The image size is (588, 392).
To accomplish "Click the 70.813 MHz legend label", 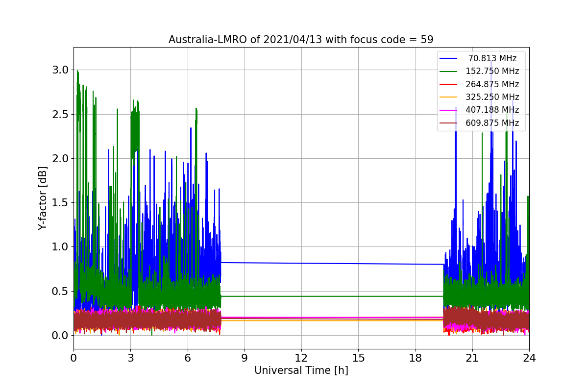I will pos(492,58).
